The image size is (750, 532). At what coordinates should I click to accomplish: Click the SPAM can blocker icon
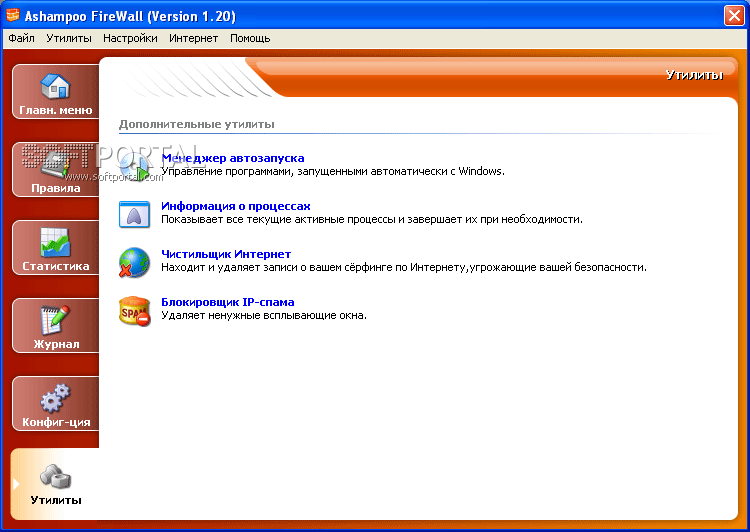click(x=134, y=311)
